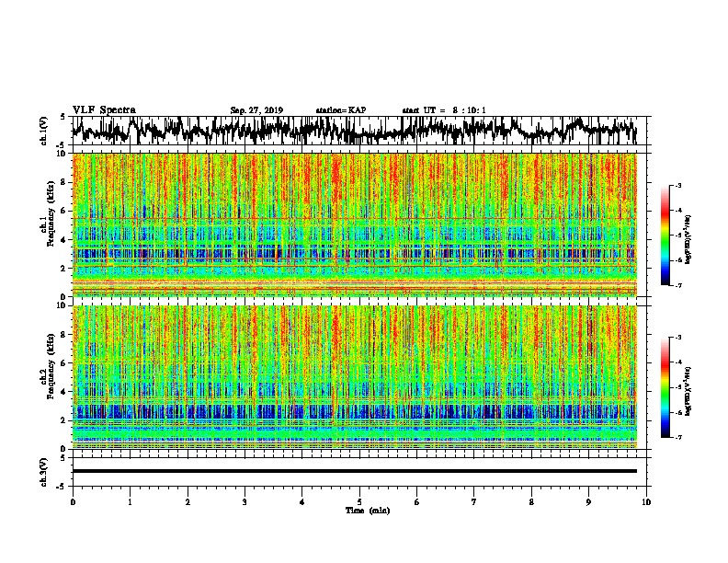Click the "Time (min)" x-axis label
This screenshot has height=563, width=728.
(x=368, y=511)
